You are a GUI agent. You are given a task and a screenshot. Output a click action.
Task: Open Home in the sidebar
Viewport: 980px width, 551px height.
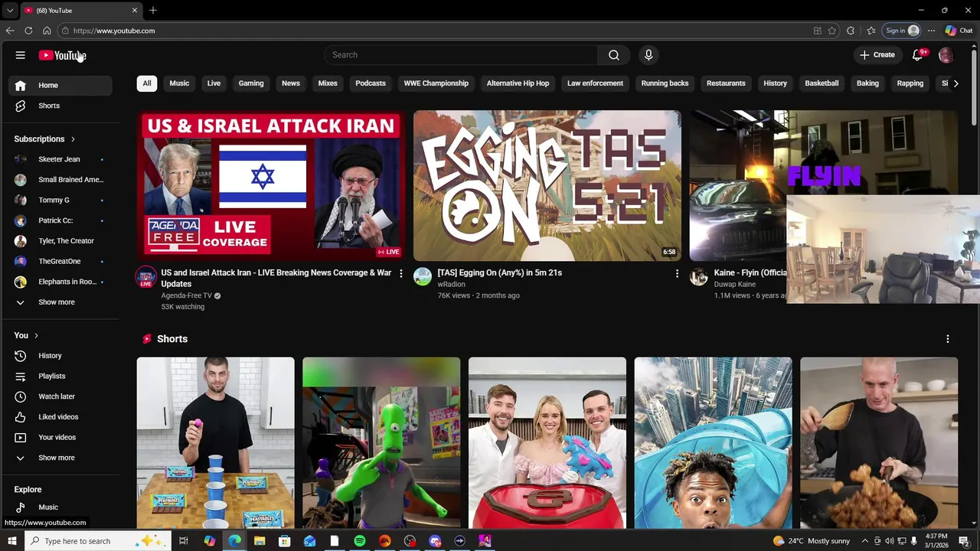coord(60,86)
